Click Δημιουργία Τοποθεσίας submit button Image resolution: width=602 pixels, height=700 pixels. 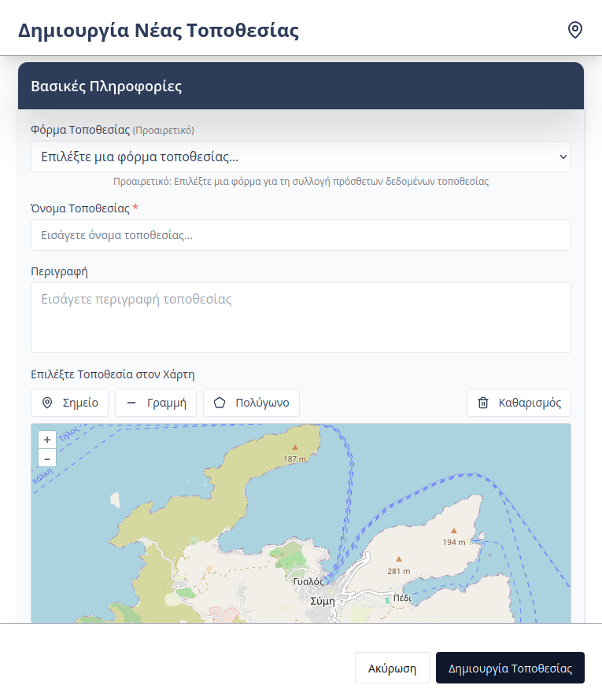coord(510,669)
